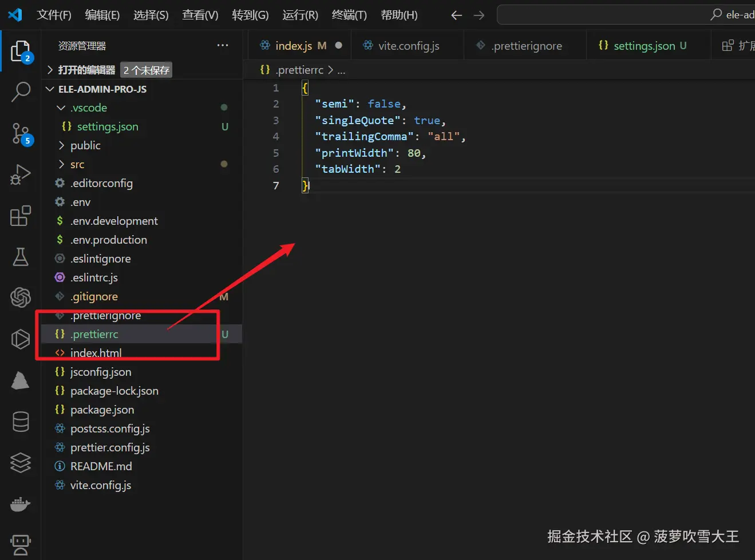Open the 帮助(H) menu

pos(399,15)
